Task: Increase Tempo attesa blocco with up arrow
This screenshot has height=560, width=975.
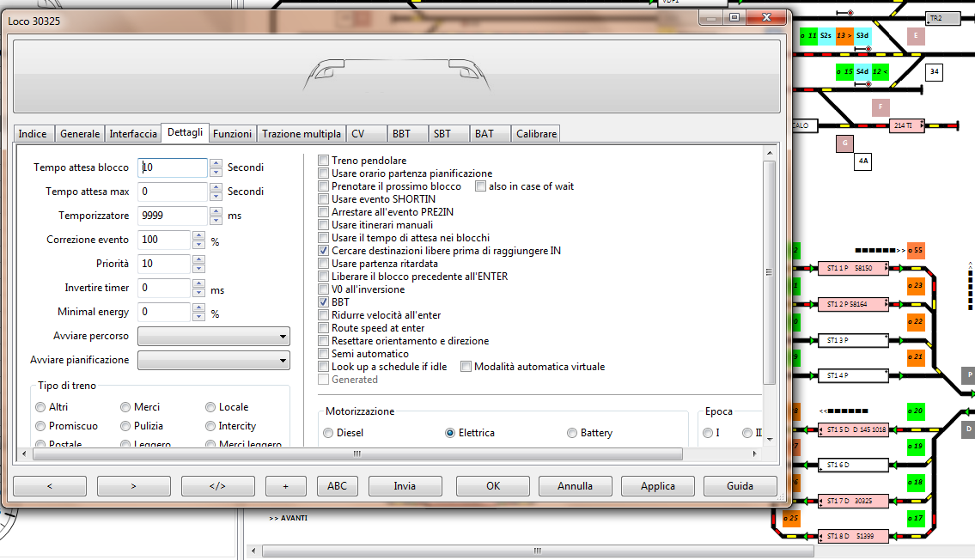Action: 216,163
